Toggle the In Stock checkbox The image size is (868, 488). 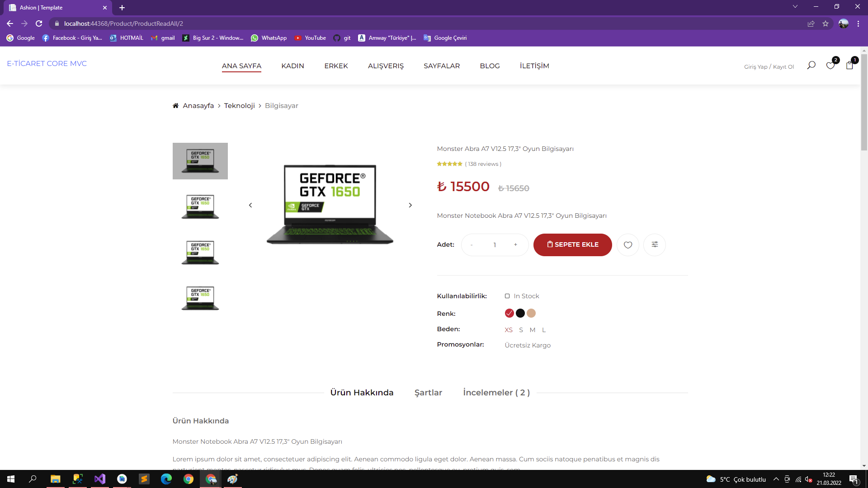[507, 296]
